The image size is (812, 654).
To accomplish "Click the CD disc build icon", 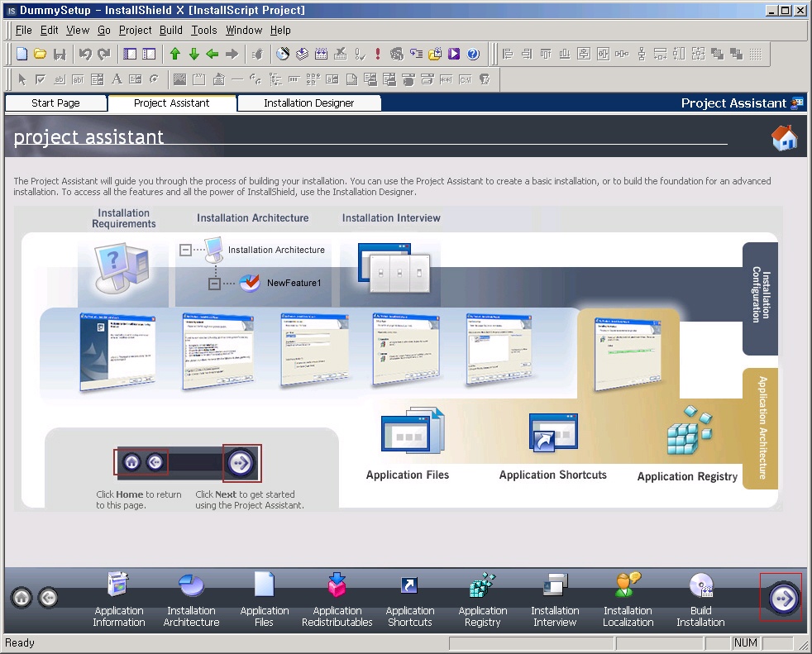I will tap(283, 54).
